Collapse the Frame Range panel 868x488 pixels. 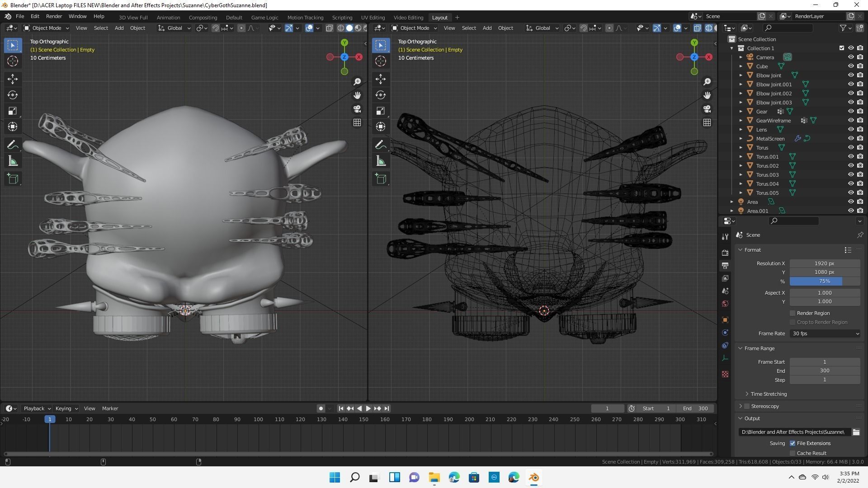point(741,348)
